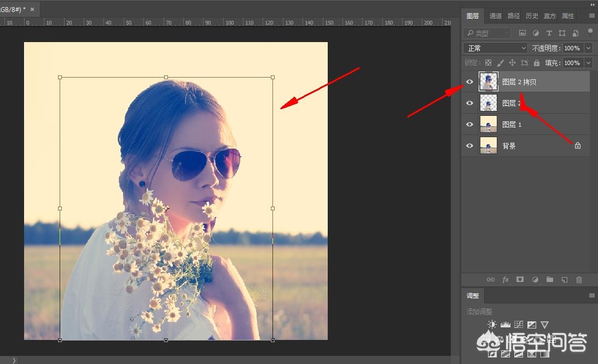
Task: Expand the 填充 fill dropdown arrow
Action: pos(589,63)
